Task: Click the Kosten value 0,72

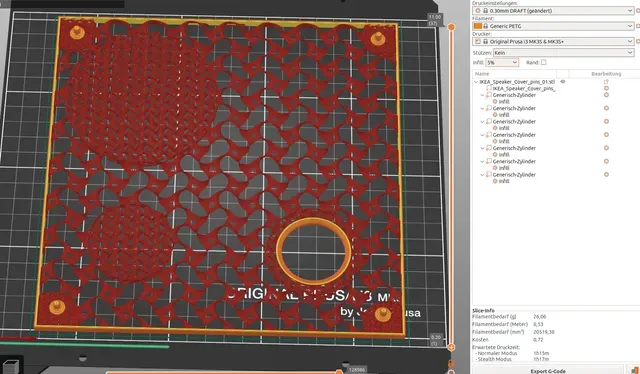Action: point(538,340)
